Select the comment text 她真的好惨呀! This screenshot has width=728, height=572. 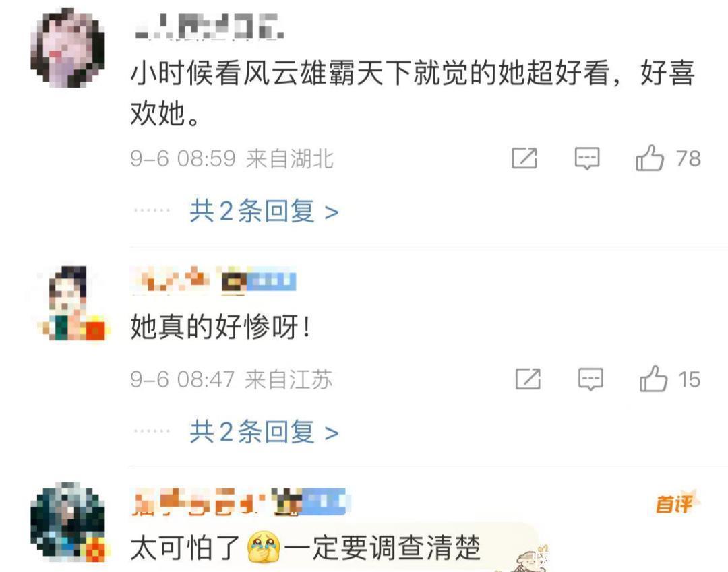tap(220, 327)
